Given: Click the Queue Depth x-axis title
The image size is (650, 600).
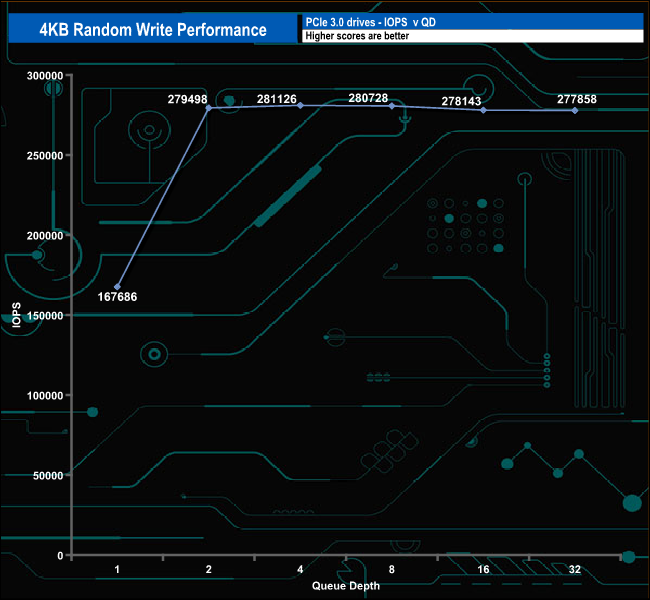Looking at the screenshot, I should tap(346, 586).
